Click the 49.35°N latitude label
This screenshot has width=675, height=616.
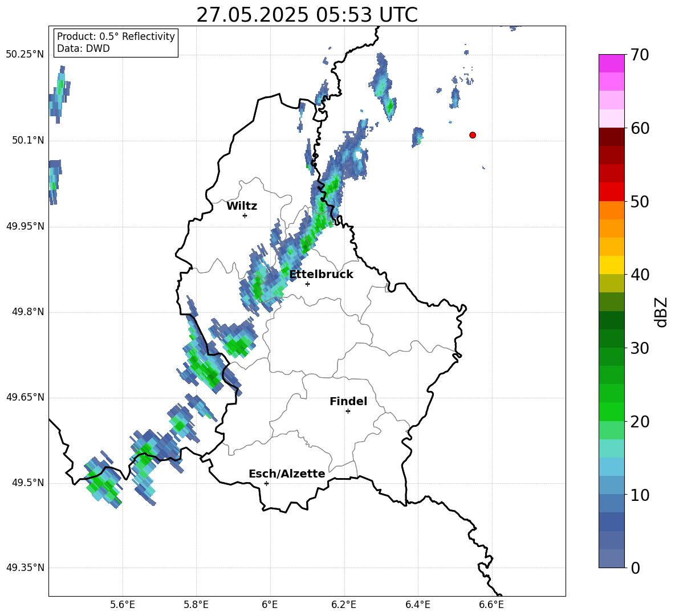pos(25,568)
